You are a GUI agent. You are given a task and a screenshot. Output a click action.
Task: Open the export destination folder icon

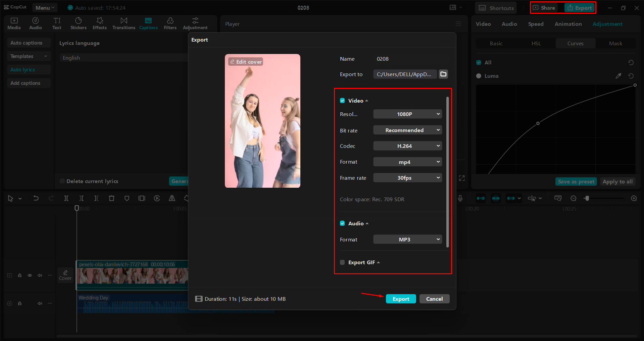pyautogui.click(x=443, y=74)
